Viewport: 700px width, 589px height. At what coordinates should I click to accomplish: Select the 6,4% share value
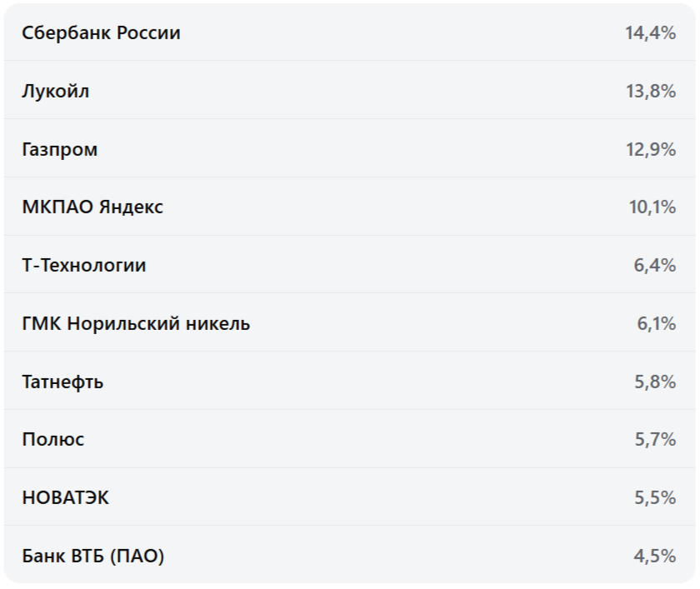point(654,266)
